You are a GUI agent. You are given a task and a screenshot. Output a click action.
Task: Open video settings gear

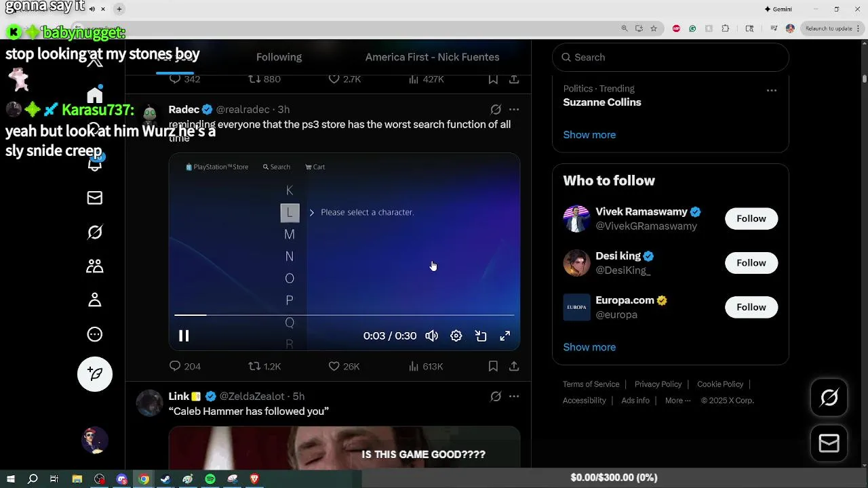click(x=456, y=335)
